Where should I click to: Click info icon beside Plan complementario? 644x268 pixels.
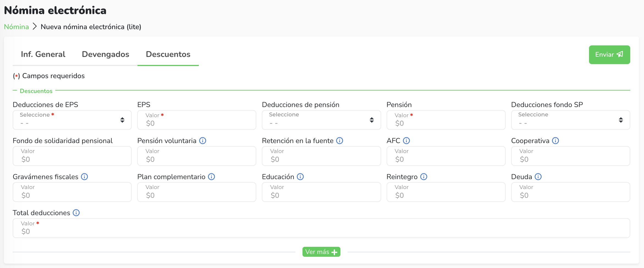[x=211, y=177]
